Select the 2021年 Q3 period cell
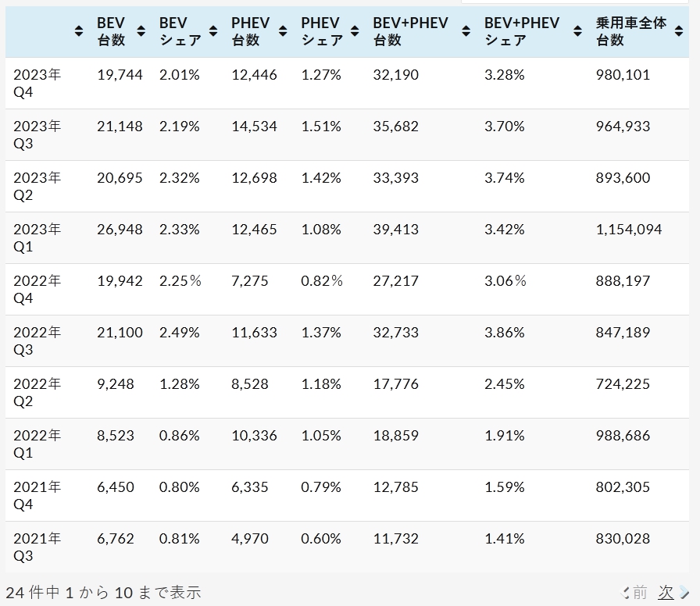Image resolution: width=700 pixels, height=606 pixels. click(37, 547)
